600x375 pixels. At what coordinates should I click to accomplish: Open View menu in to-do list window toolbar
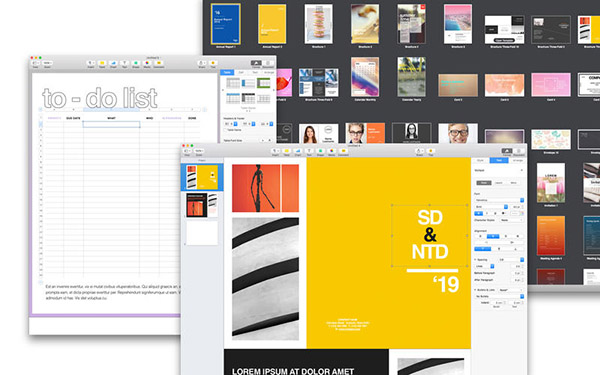35,63
